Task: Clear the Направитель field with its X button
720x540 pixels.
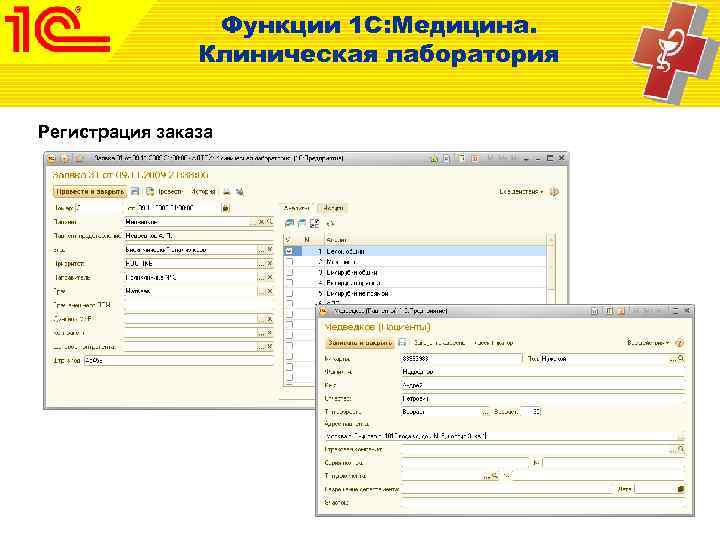Action: (x=270, y=278)
